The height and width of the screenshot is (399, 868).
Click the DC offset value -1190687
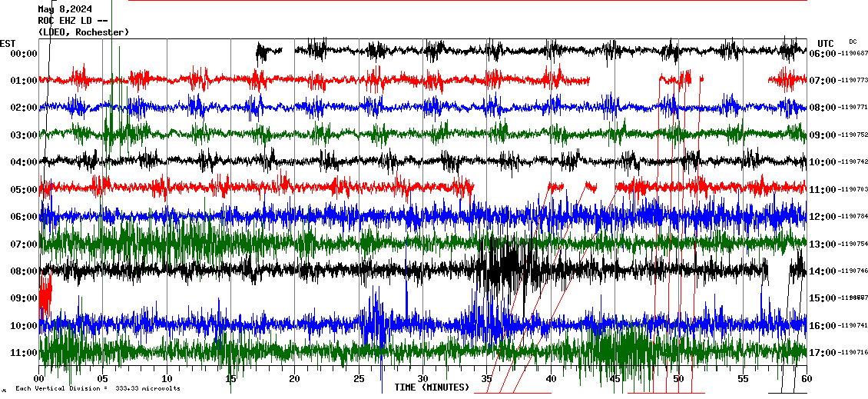853,54
